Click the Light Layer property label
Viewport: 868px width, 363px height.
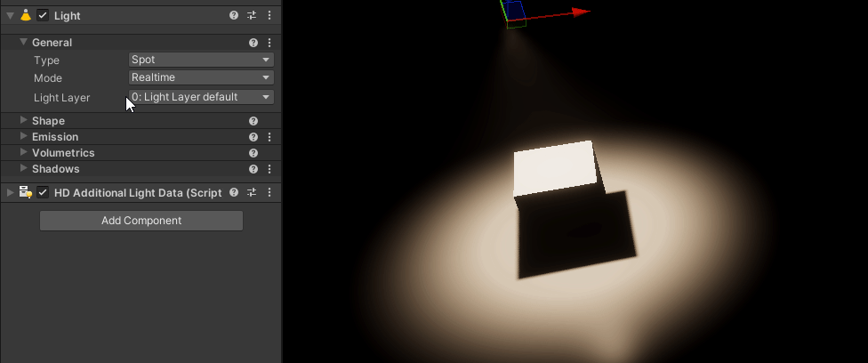61,98
